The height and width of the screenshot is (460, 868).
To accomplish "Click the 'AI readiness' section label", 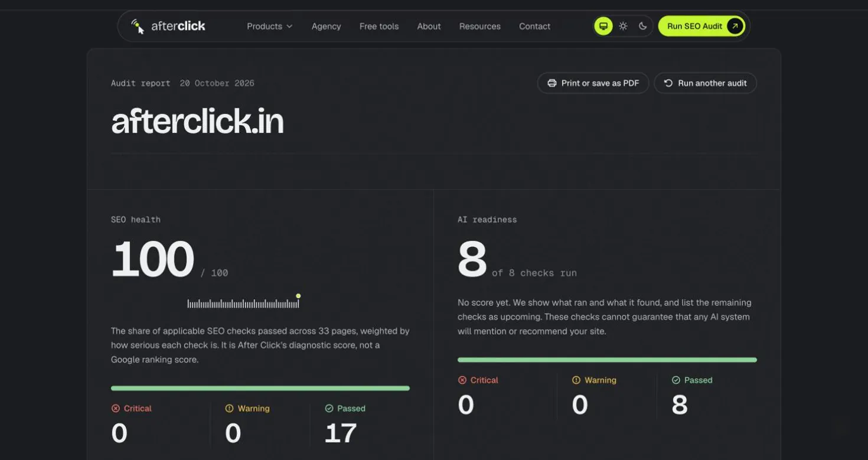I will (487, 220).
